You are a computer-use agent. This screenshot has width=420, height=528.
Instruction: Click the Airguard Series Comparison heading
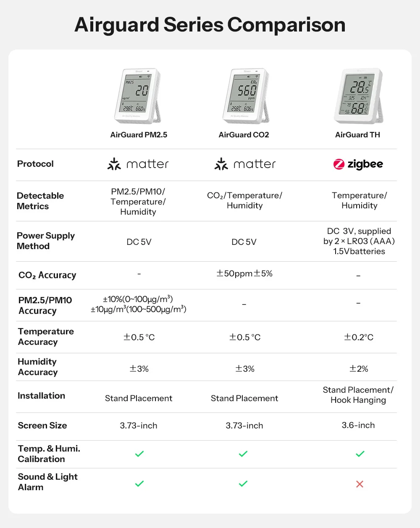coord(210,25)
